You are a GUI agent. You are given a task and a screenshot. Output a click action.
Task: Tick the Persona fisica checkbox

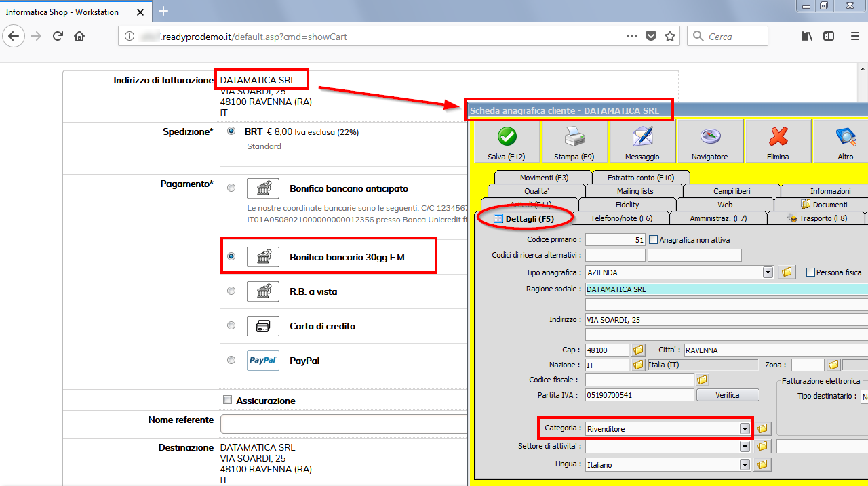pos(810,272)
